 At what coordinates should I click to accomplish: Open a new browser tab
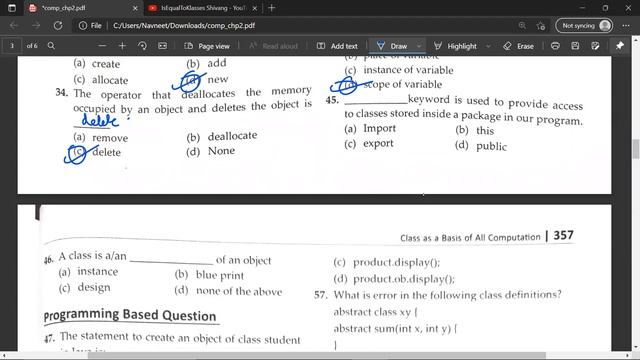tap(271, 8)
